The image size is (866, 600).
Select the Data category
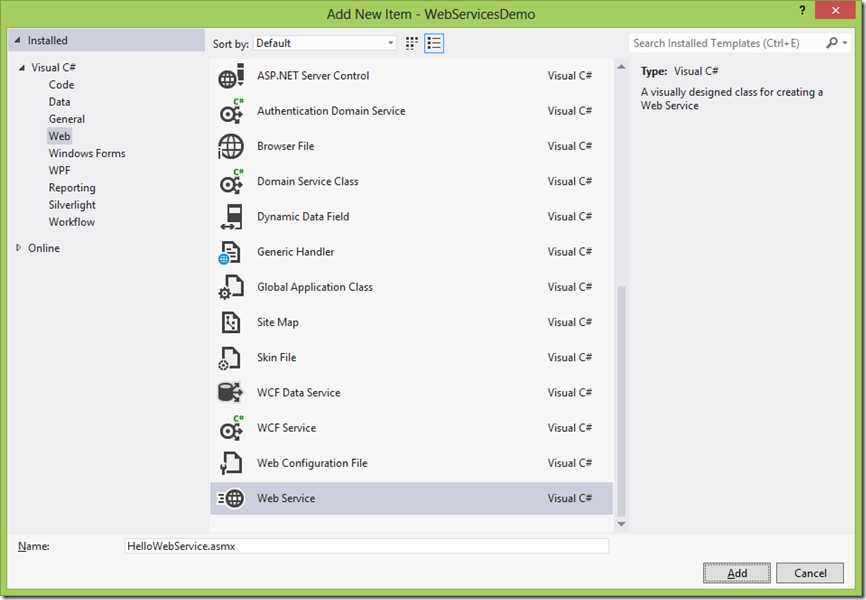59,102
